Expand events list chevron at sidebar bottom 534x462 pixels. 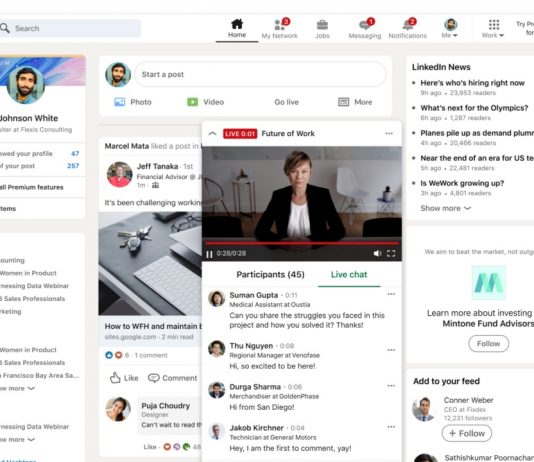(x=31, y=440)
